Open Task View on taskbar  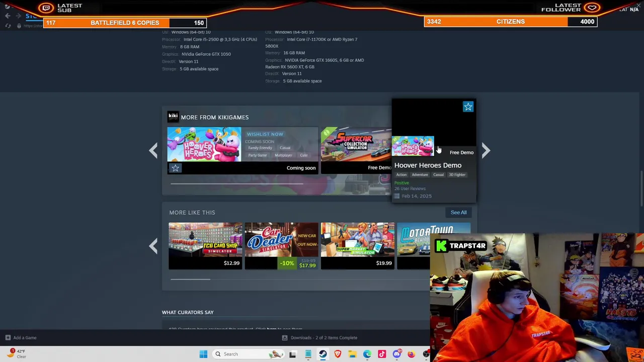click(293, 354)
